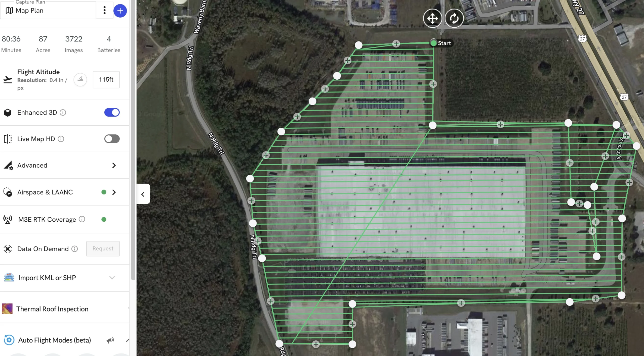Toggle Live Map HD on or off

[x=111, y=139]
